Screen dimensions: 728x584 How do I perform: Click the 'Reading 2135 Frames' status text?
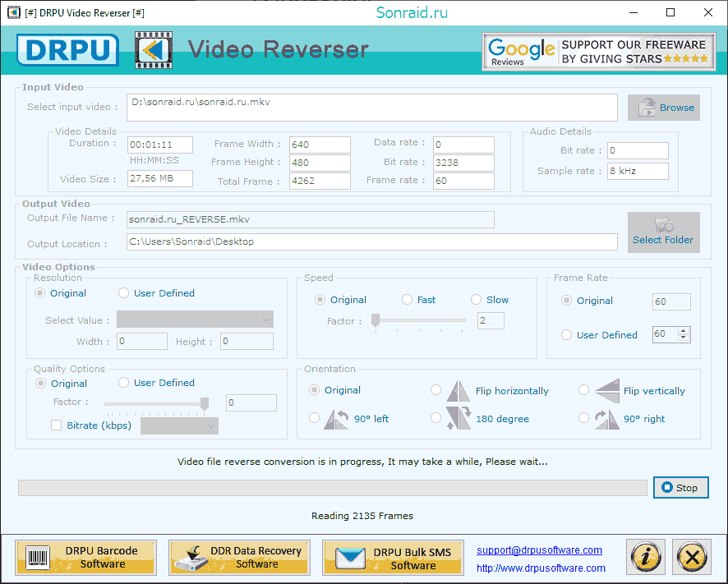click(x=362, y=516)
